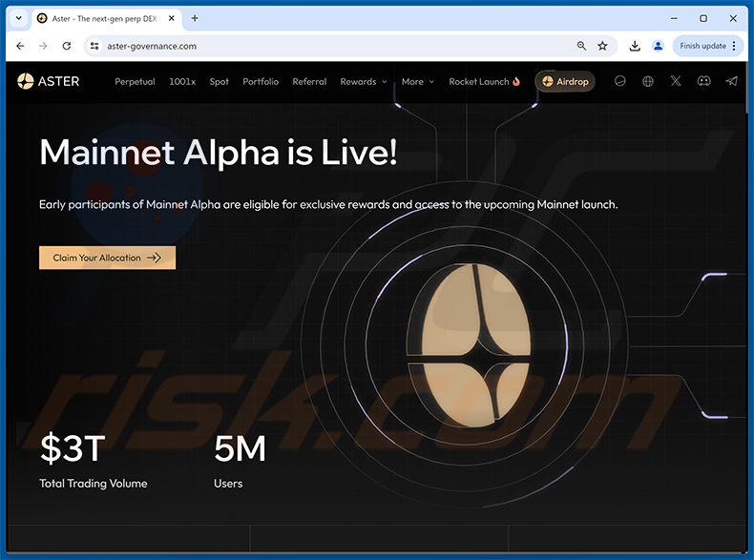The height and width of the screenshot is (560, 754).
Task: Maximize the browser window
Action: pos(703,18)
